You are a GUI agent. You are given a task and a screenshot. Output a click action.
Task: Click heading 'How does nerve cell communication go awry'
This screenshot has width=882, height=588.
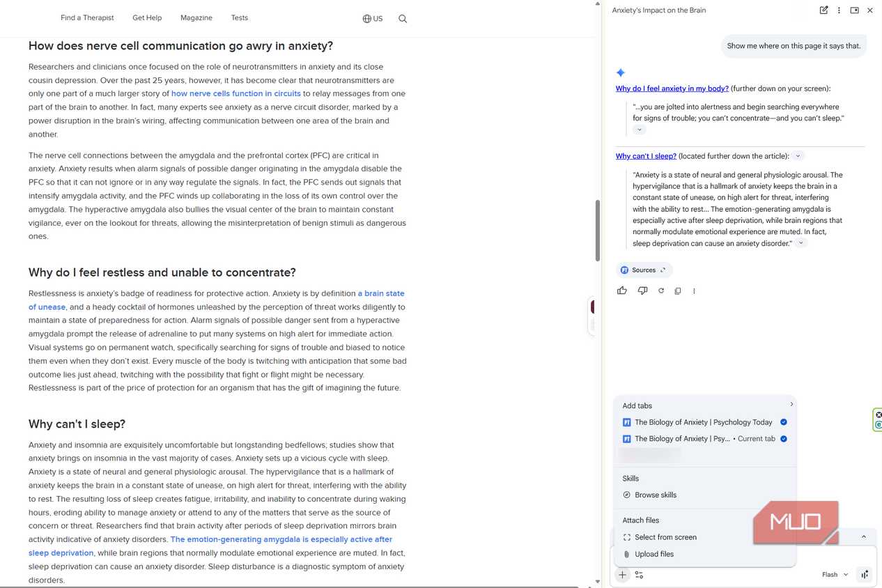(x=180, y=46)
